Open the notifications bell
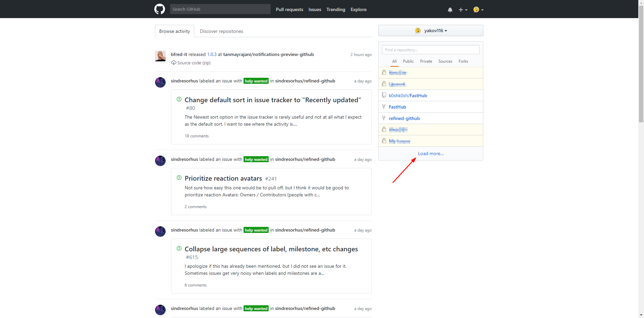 pos(450,9)
